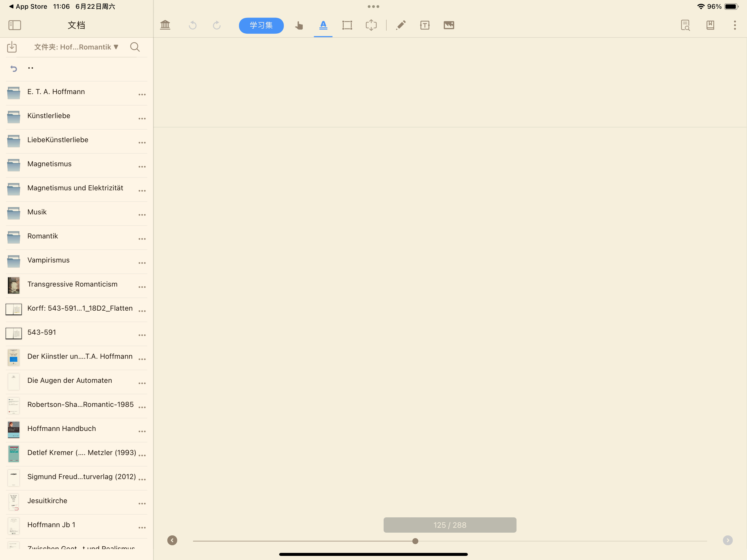The image size is (747, 560).
Task: Open the vertical three-dot menu
Action: (735, 25)
